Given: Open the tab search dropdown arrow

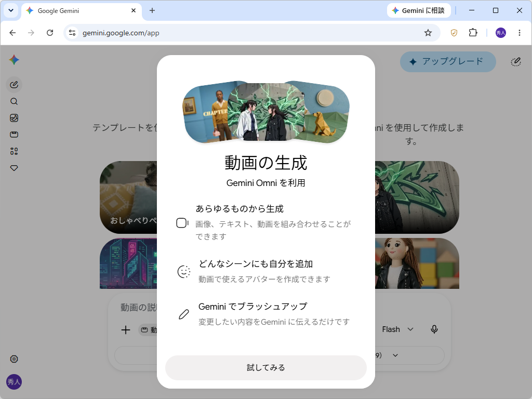Looking at the screenshot, I should (x=11, y=10).
